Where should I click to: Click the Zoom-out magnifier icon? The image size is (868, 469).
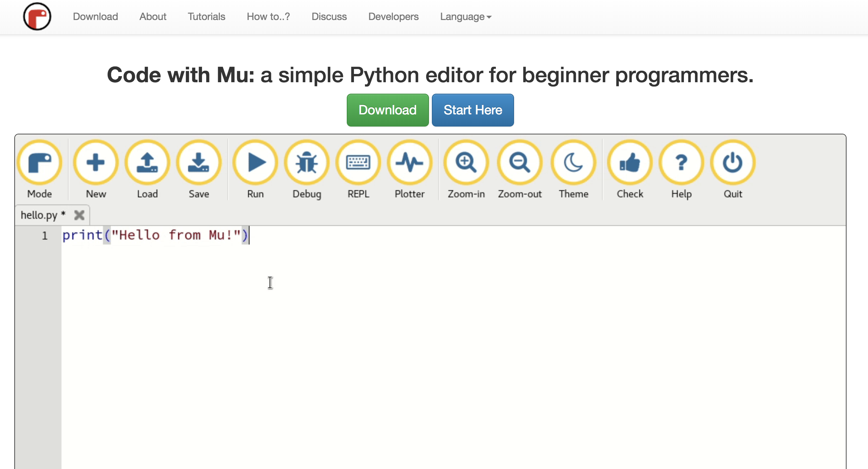pos(520,163)
